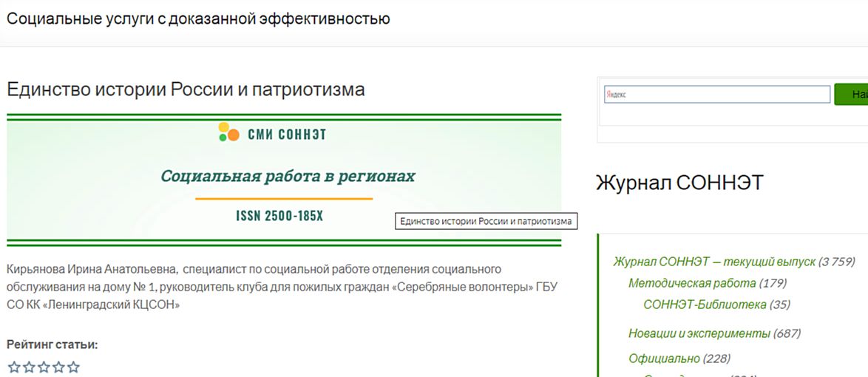868x377 pixels.
Task: Click the Яндекс search input field
Action: coord(716,95)
